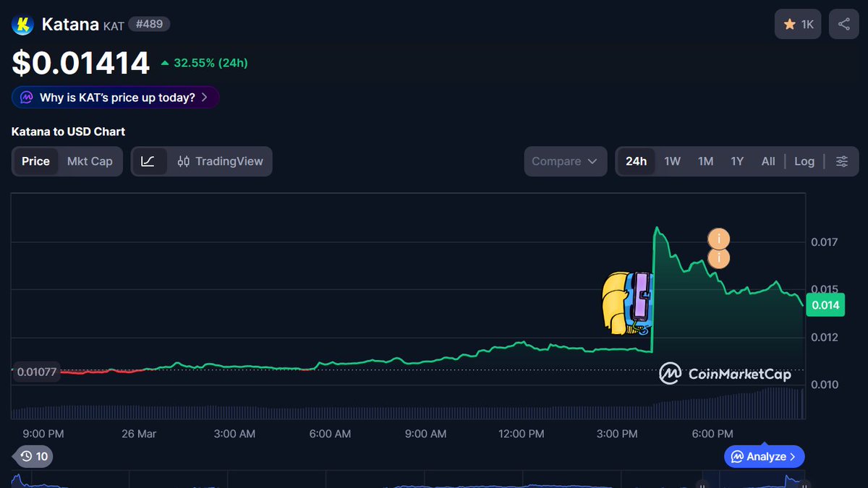Click the lower orange info marker on chart
The height and width of the screenshot is (488, 868).
click(x=718, y=258)
